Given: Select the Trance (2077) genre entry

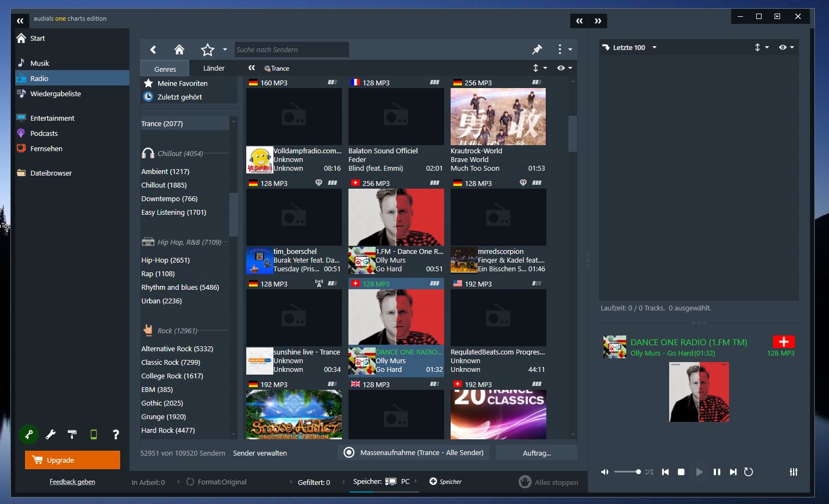Looking at the screenshot, I should point(185,123).
